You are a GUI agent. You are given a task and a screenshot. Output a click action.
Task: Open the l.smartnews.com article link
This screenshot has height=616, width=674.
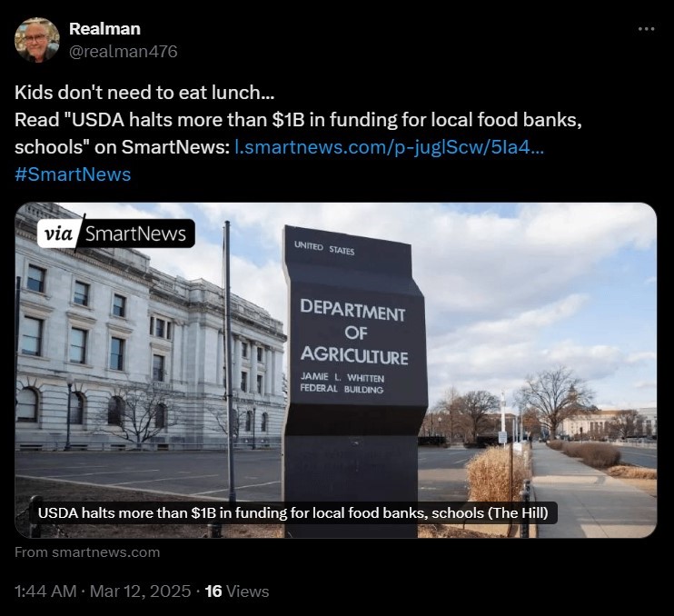[390, 147]
